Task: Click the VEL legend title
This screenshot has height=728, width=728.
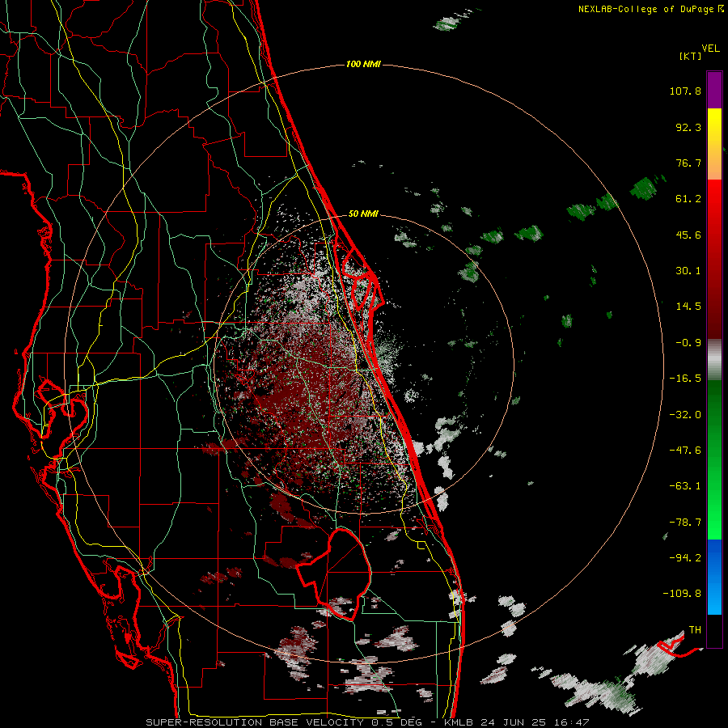Action: [x=710, y=48]
